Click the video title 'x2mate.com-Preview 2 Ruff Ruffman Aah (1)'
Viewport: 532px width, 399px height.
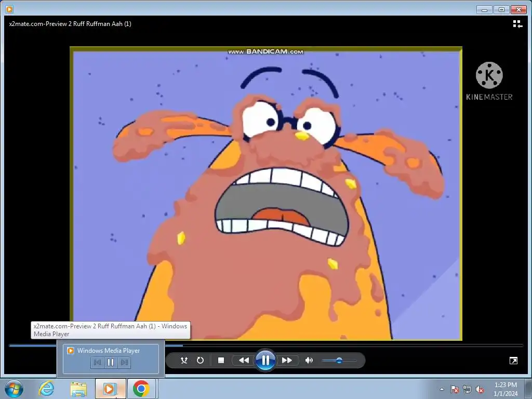[70, 24]
